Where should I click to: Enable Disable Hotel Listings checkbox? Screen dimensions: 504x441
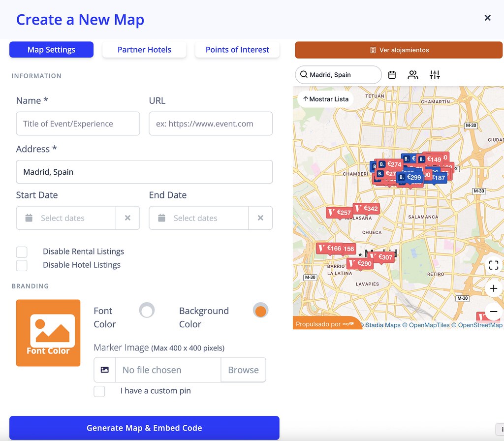(22, 265)
